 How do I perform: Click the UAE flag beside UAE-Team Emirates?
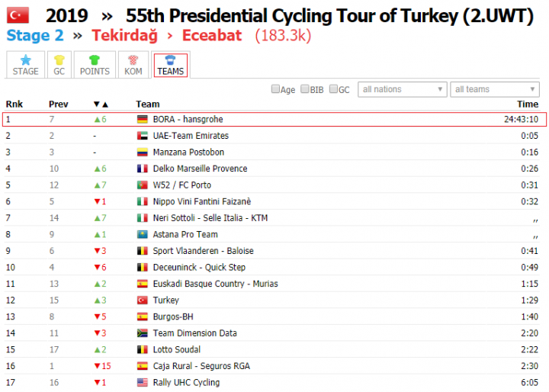coord(142,136)
